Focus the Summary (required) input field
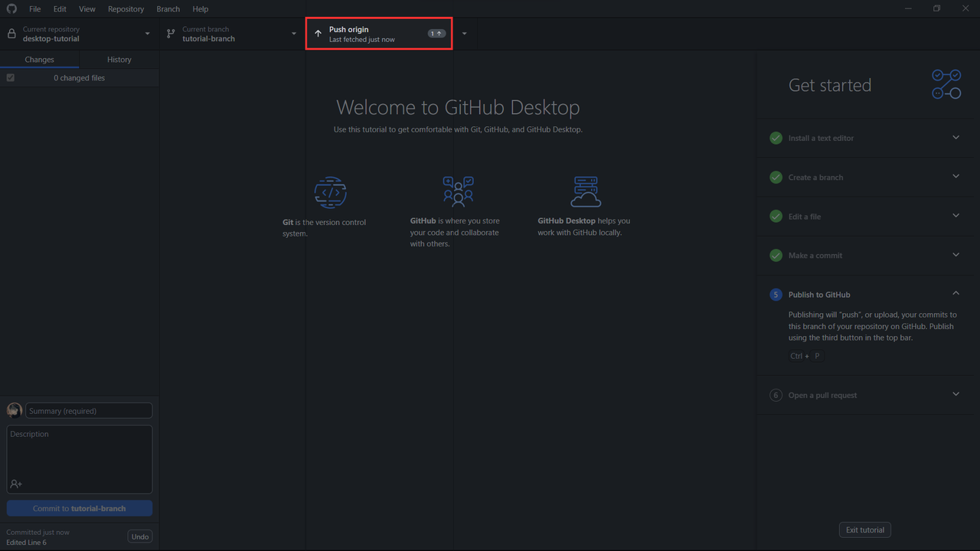Screen dimensions: 980x551 (89, 411)
